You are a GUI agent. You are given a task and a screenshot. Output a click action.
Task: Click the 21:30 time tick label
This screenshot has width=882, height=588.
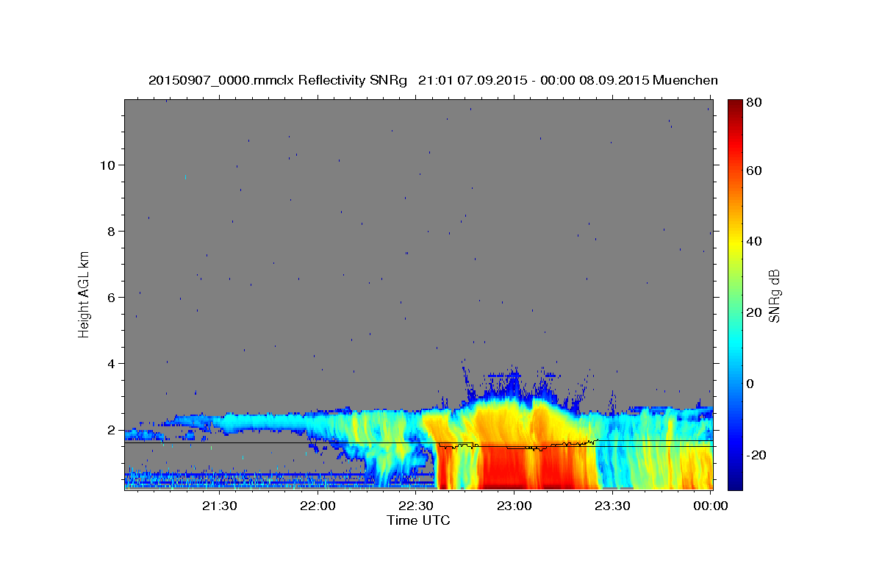tap(220, 506)
